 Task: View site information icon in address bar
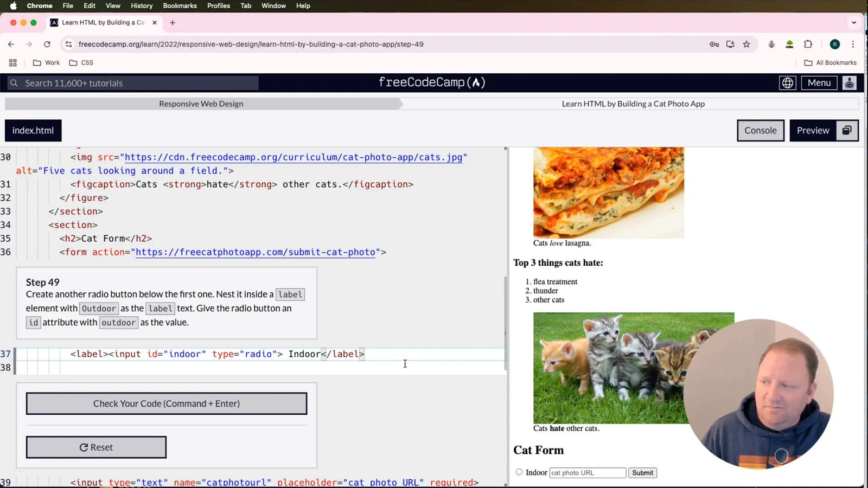click(68, 44)
